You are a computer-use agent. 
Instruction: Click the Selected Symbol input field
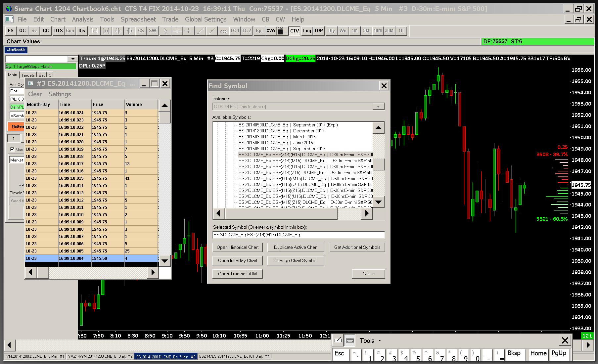(x=299, y=235)
